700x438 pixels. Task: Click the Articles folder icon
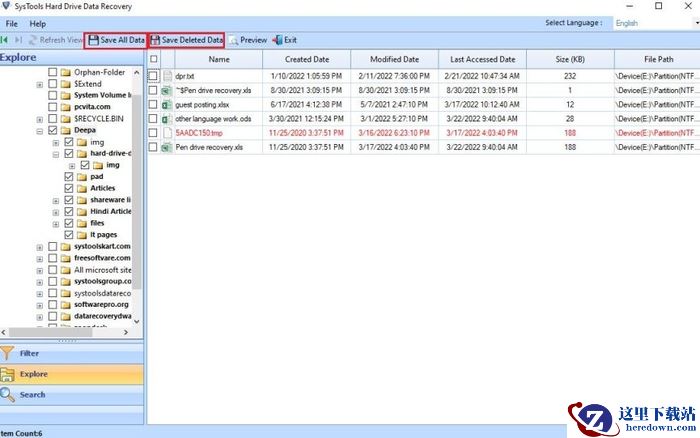coord(82,188)
